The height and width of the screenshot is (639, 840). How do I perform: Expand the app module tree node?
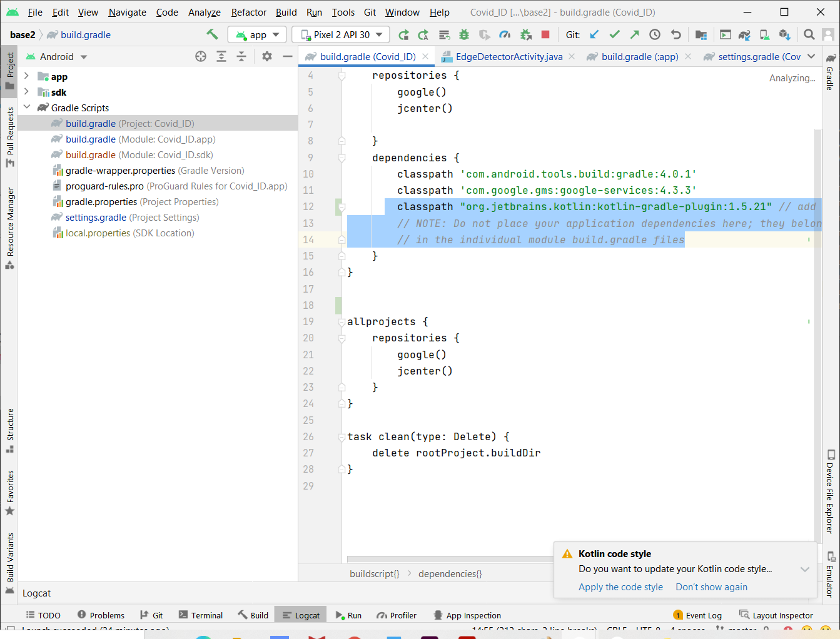click(26, 76)
